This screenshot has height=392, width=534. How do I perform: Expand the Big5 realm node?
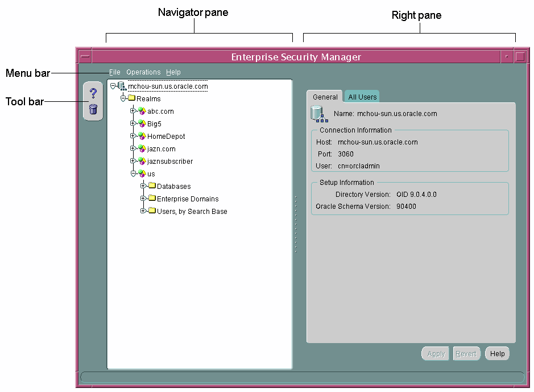(x=133, y=123)
